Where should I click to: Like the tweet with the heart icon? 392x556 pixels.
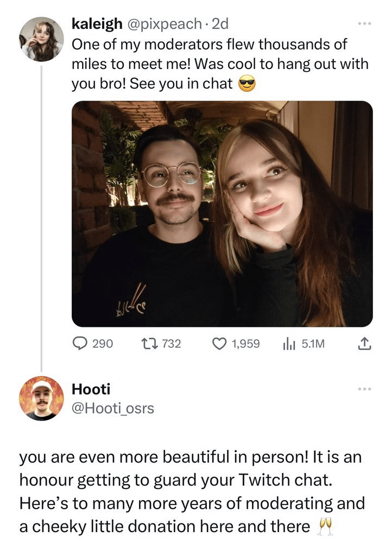click(x=219, y=344)
